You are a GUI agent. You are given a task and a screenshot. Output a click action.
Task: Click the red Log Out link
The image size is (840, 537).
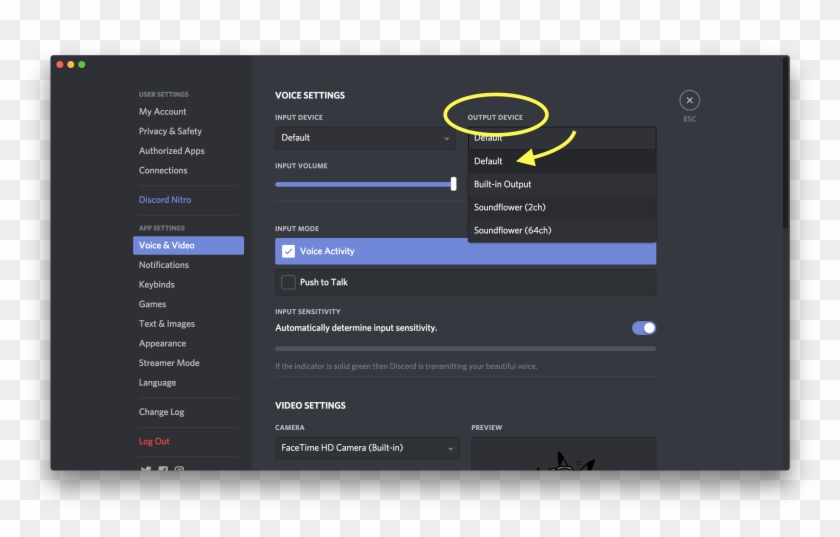coord(154,441)
